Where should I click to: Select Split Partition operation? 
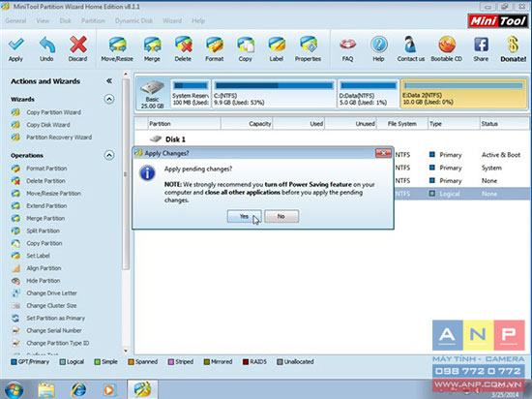[44, 230]
